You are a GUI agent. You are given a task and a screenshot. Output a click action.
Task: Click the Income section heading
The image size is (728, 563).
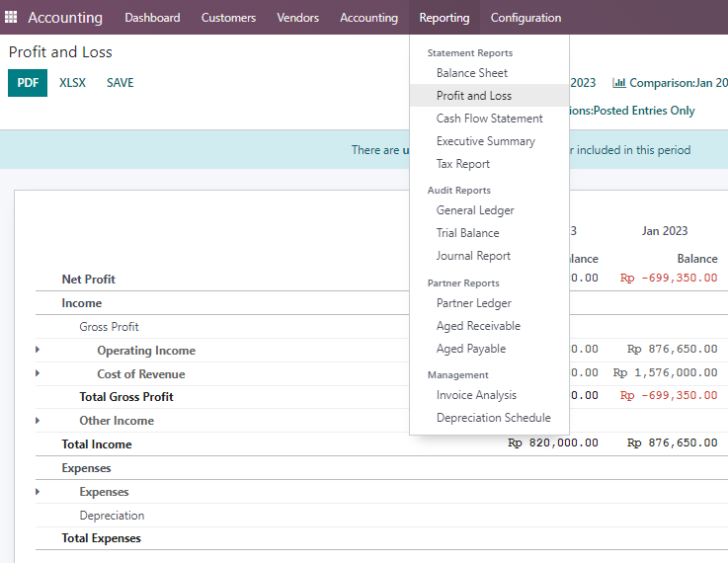[x=82, y=303]
